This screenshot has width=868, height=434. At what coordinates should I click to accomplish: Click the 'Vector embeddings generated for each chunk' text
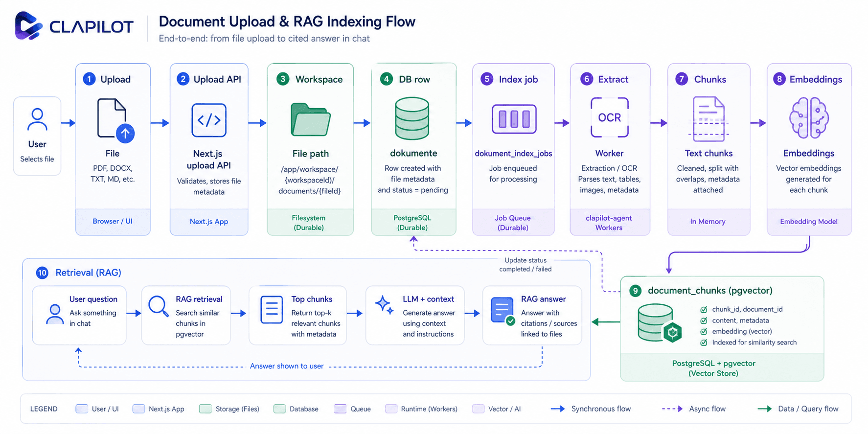tap(809, 179)
